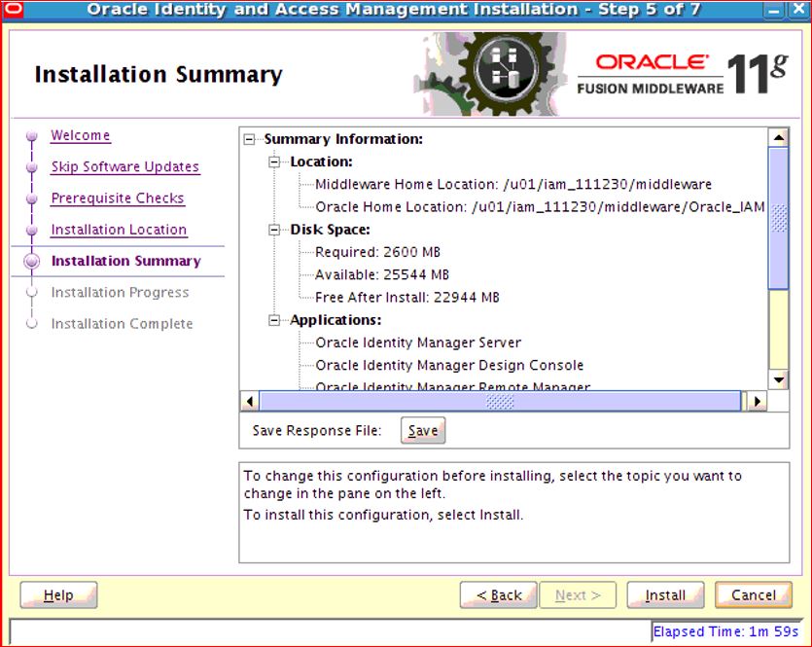812x647 pixels.
Task: Click the Oracle Fusion Middleware gear banner
Action: tap(489, 74)
